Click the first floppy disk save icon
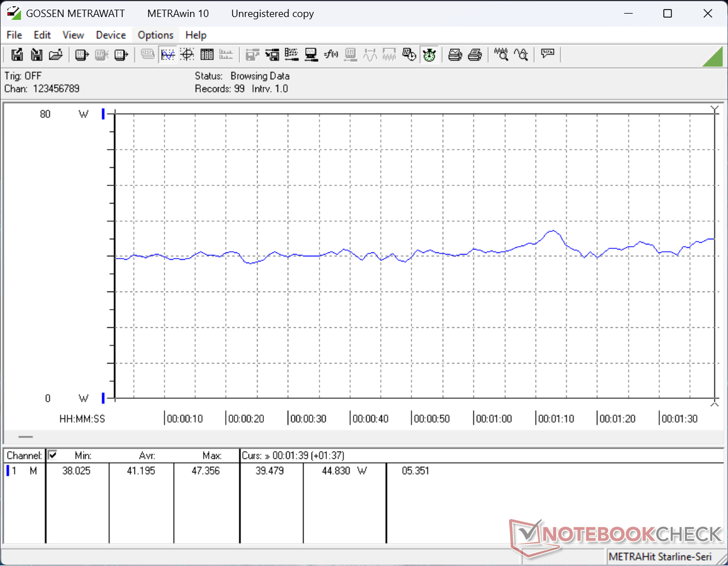The image size is (728, 566). coord(17,54)
